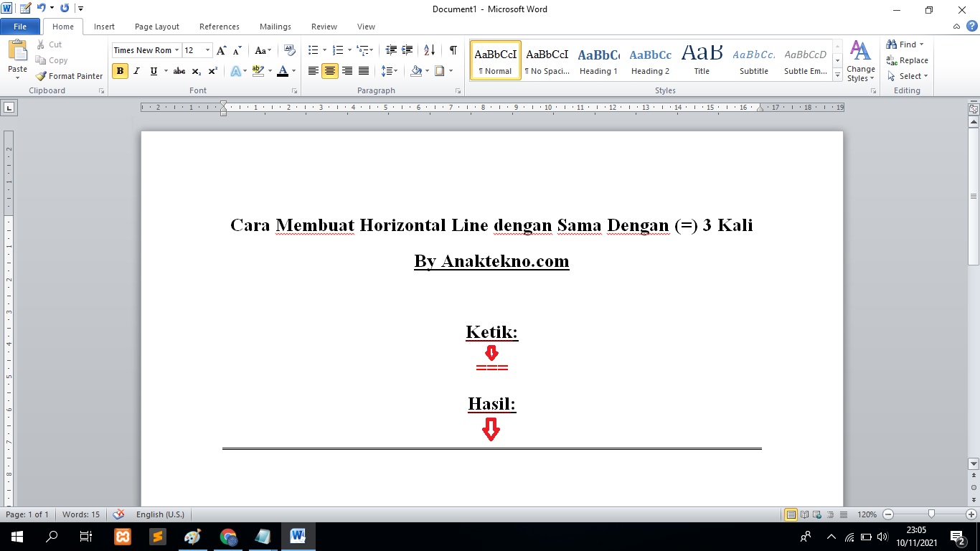Viewport: 980px width, 551px height.
Task: Expand the Styles gallery More button
Action: coord(837,75)
